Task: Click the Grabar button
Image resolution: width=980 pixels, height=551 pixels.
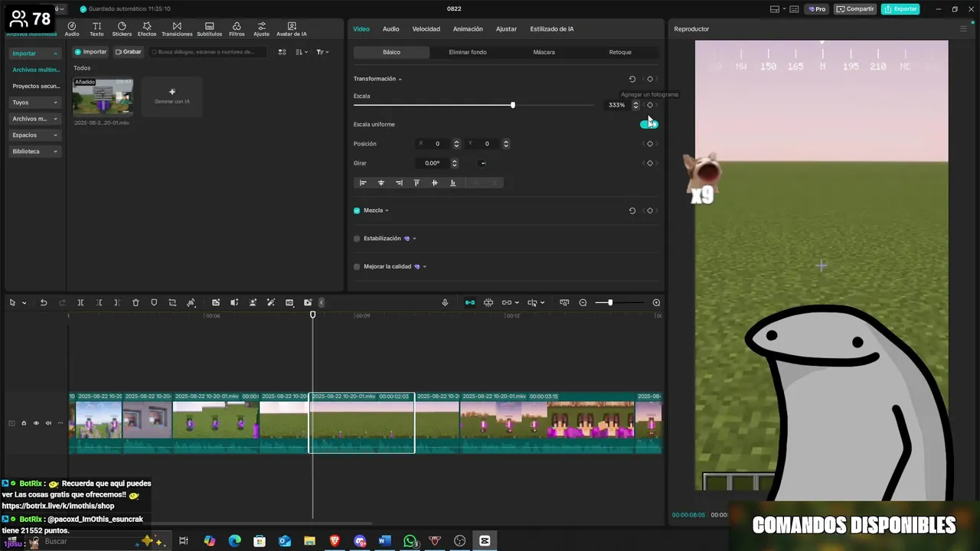Action: click(129, 52)
